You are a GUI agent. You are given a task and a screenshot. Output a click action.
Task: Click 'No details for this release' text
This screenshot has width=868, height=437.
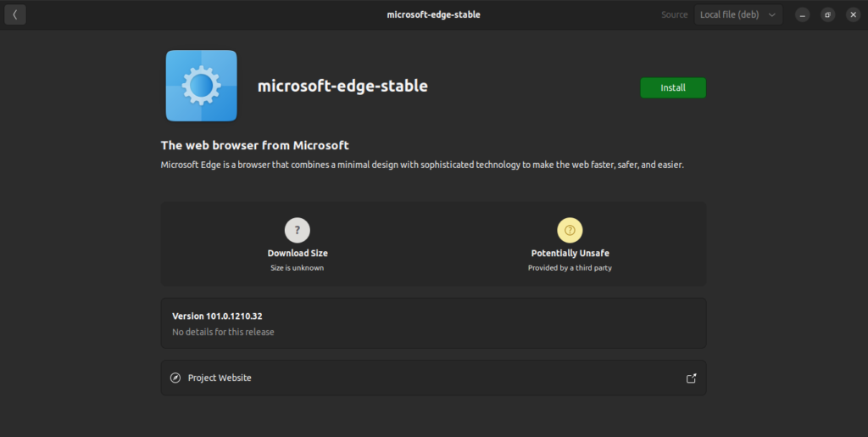pos(223,333)
